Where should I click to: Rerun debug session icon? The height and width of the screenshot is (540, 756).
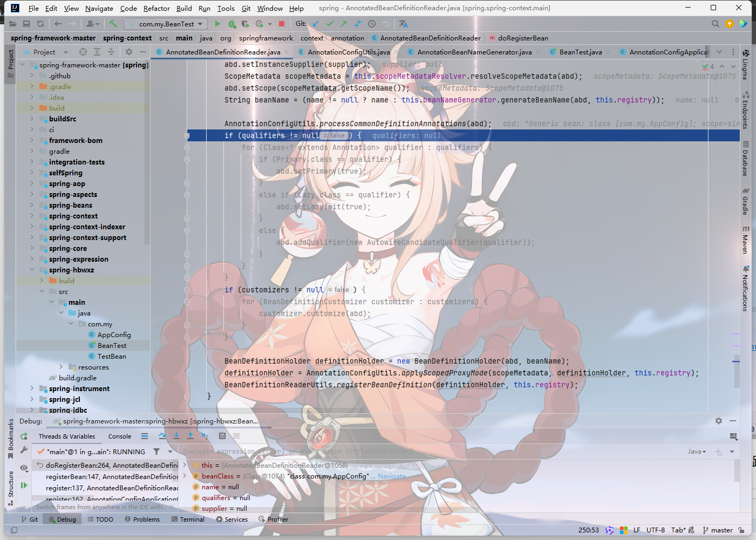coord(24,436)
